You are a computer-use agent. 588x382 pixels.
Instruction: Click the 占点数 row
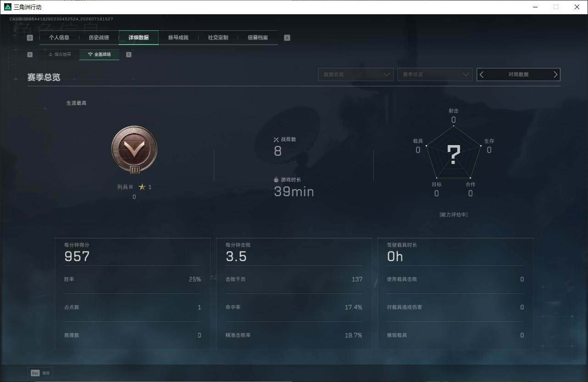pyautogui.click(x=133, y=307)
